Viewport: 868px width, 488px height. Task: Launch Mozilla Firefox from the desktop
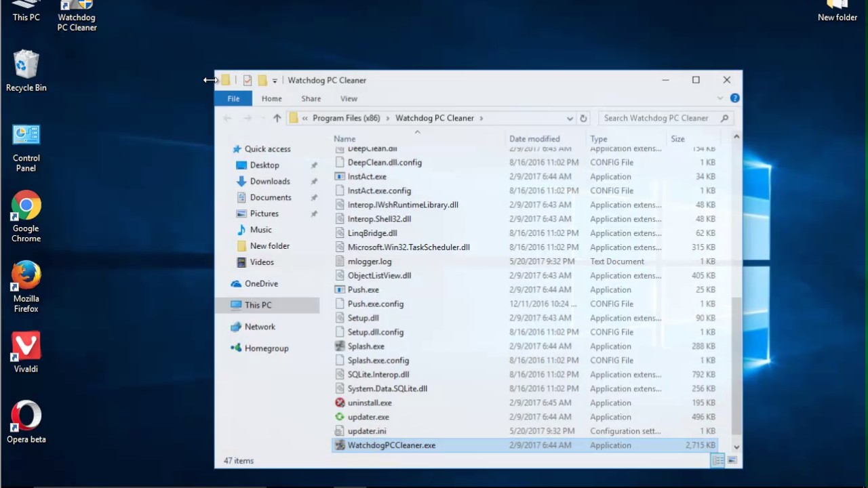point(26,287)
